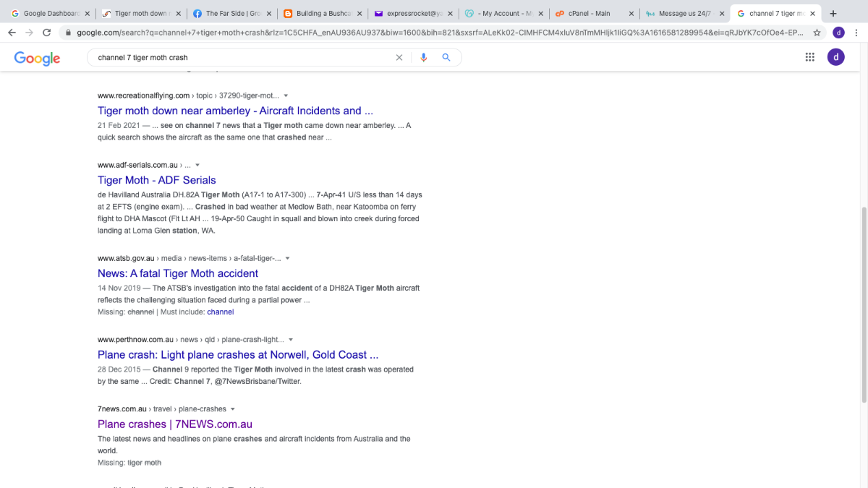Image resolution: width=868 pixels, height=488 pixels.
Task: Close the active channel 7 tiger moth tab
Action: 812,14
